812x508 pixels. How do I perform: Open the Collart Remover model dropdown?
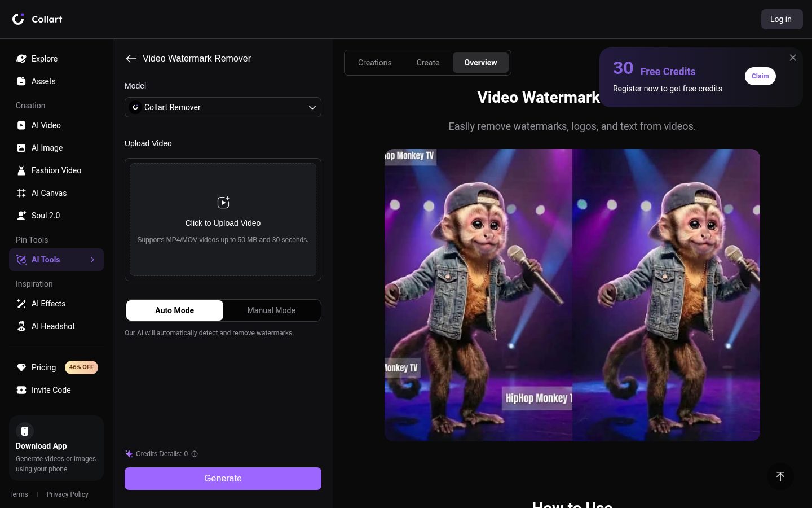point(223,107)
